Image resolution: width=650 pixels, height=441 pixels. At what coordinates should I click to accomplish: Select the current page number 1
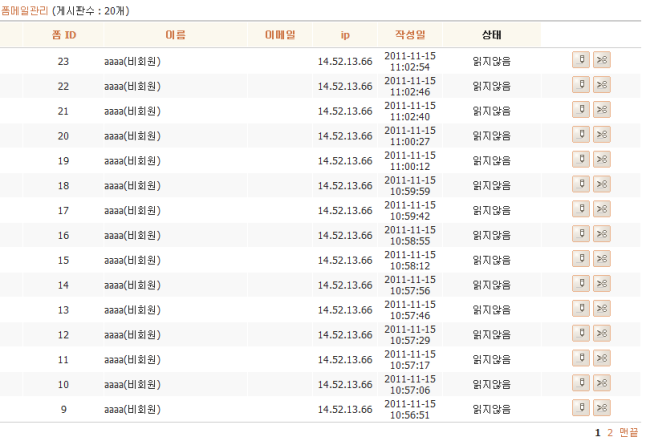click(x=598, y=432)
